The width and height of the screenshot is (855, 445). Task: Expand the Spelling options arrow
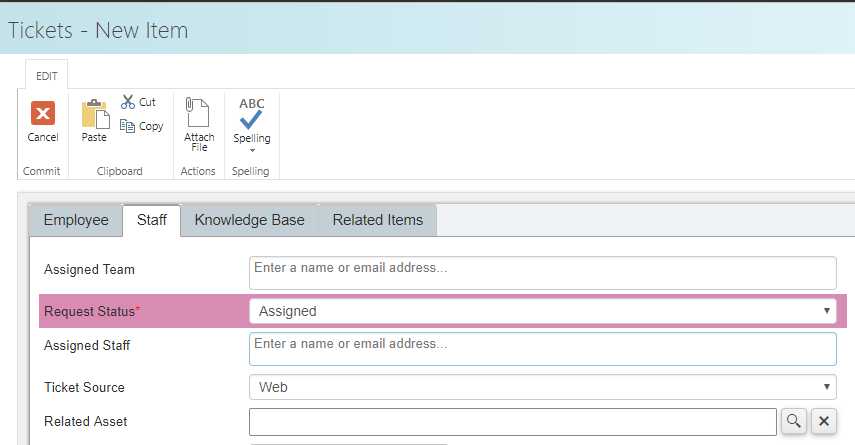tap(252, 151)
